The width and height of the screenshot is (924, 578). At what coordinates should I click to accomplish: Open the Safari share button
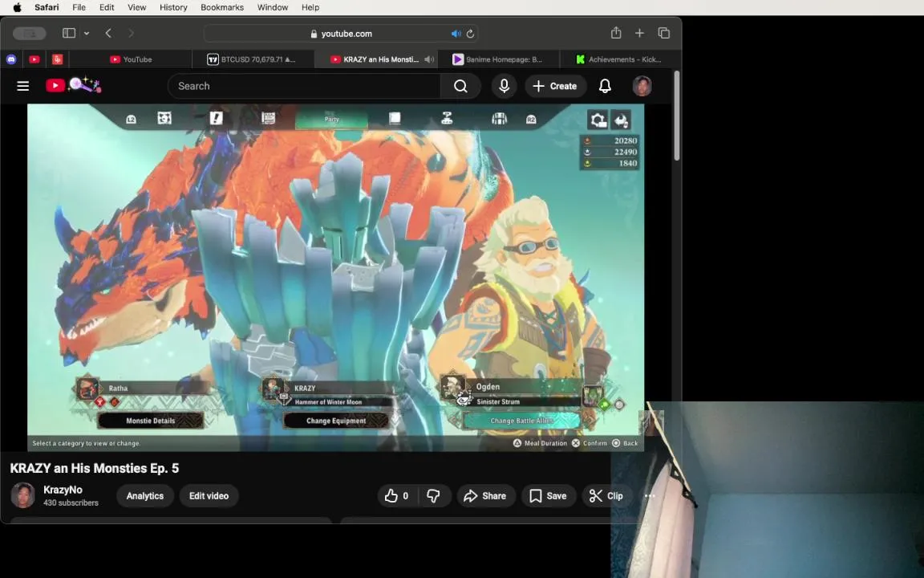click(x=616, y=33)
